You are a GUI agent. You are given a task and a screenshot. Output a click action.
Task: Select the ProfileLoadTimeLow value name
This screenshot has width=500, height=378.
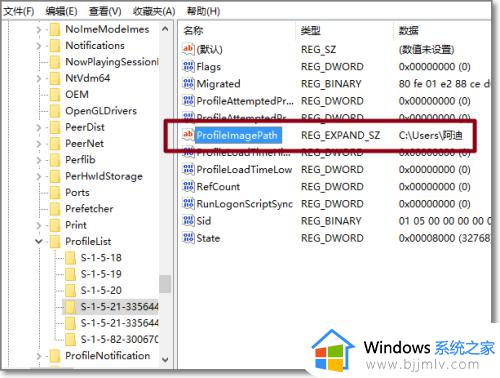(x=244, y=170)
